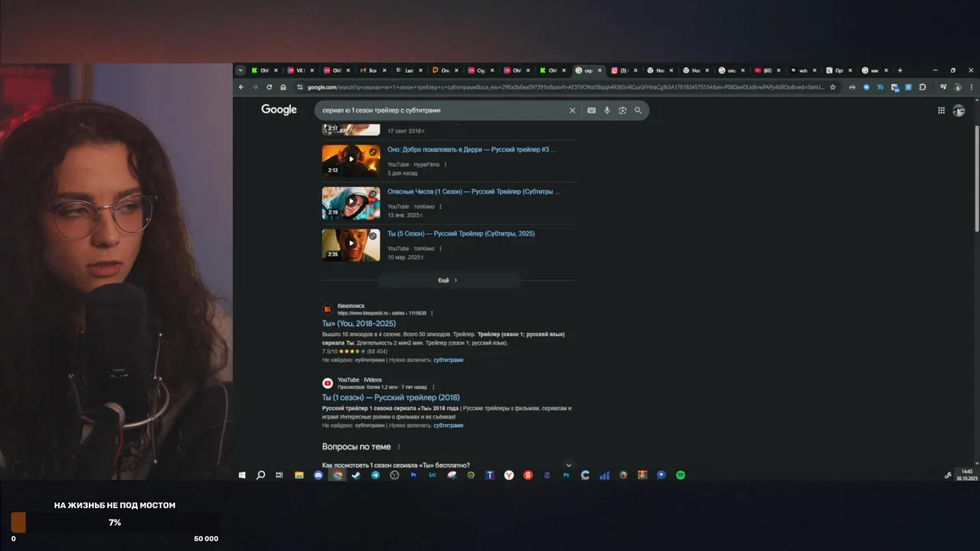This screenshot has width=980, height=551.
Task: Open the Кинопоиск result options menu
Action: click(x=432, y=313)
